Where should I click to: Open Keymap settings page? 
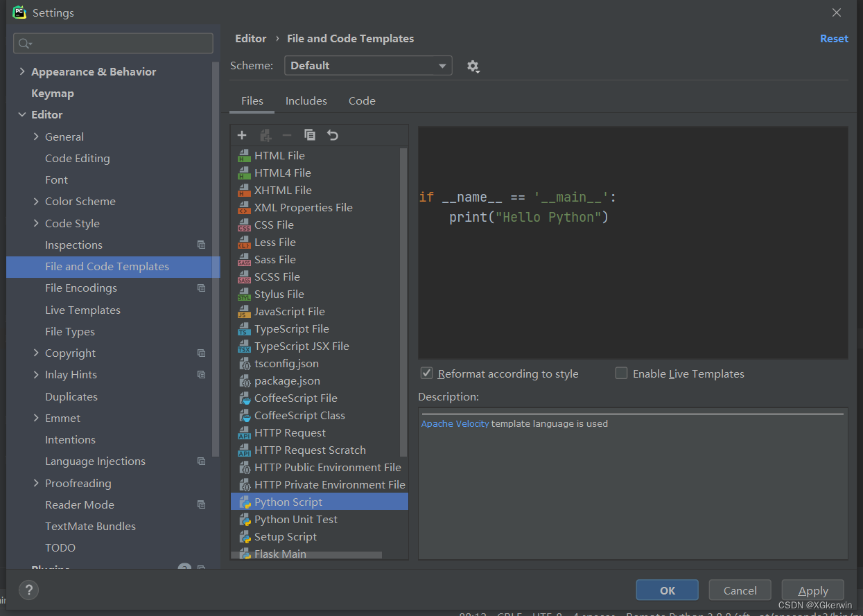click(53, 94)
